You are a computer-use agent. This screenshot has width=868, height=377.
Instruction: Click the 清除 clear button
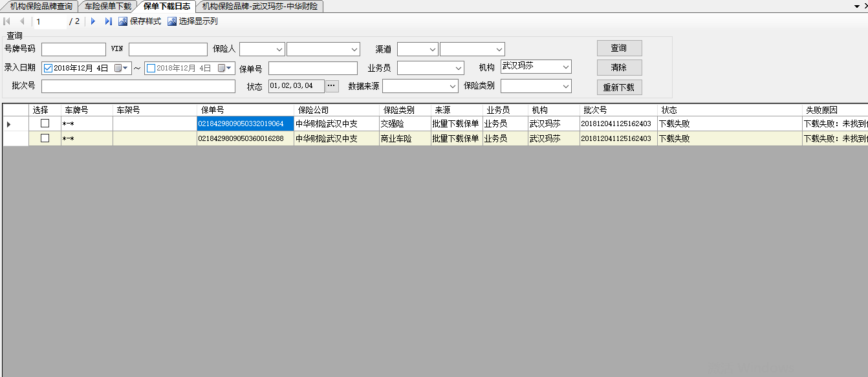[619, 67]
